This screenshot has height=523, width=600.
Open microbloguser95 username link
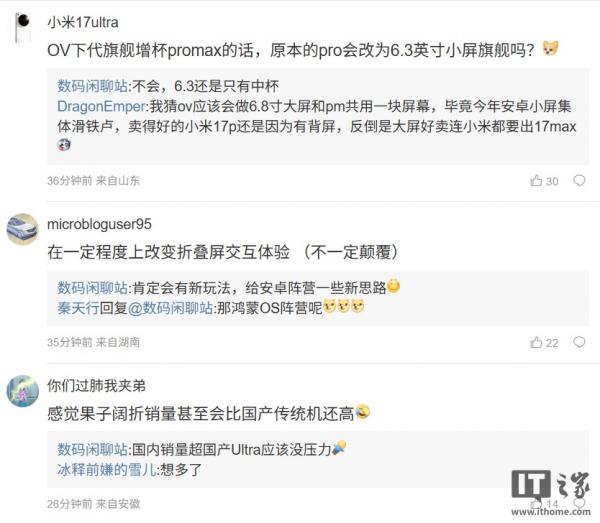(x=99, y=224)
